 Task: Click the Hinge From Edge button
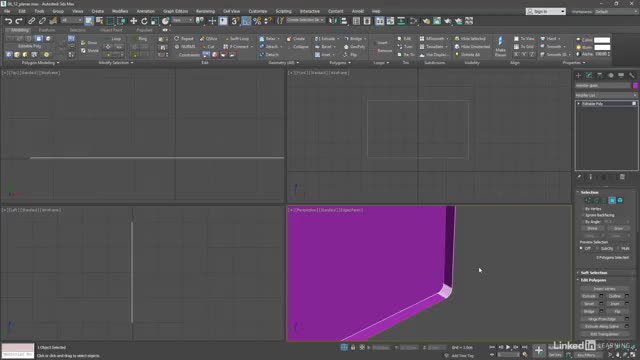coord(603,319)
